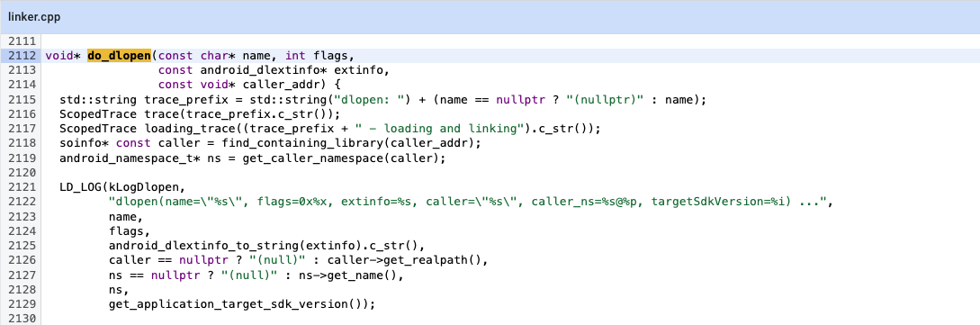Click line number 2120

(22, 172)
